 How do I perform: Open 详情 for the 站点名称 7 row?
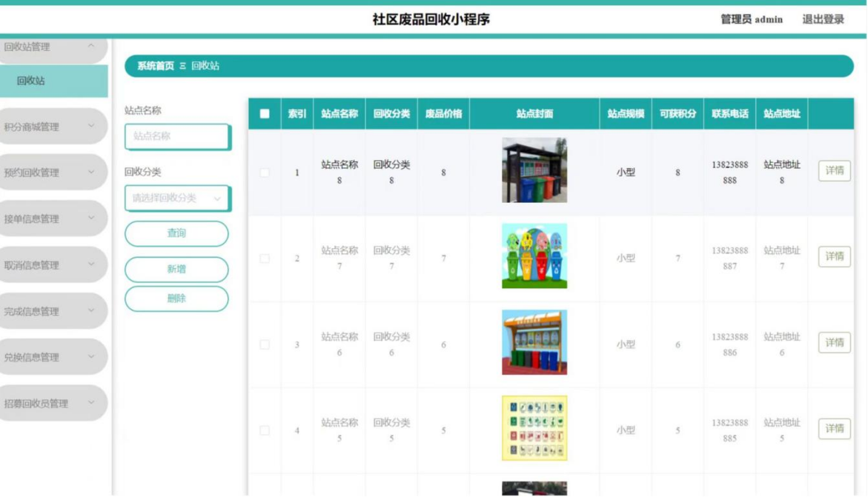click(834, 257)
